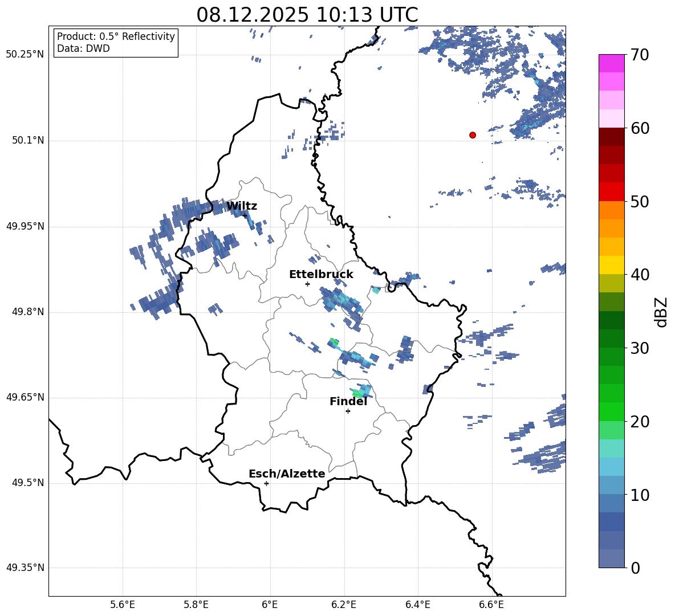The width and height of the screenshot is (675, 616).
Task: Click the 6.4°E longitude label
Action: click(417, 605)
